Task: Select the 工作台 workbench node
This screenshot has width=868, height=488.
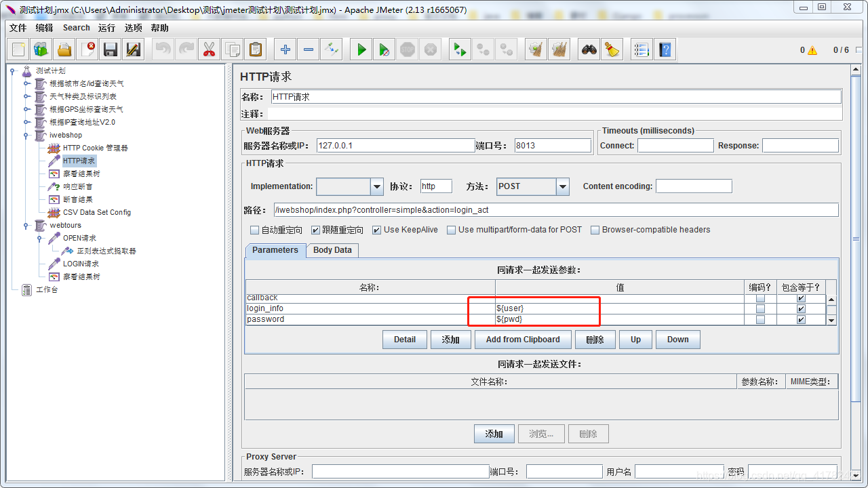Action: click(47, 289)
